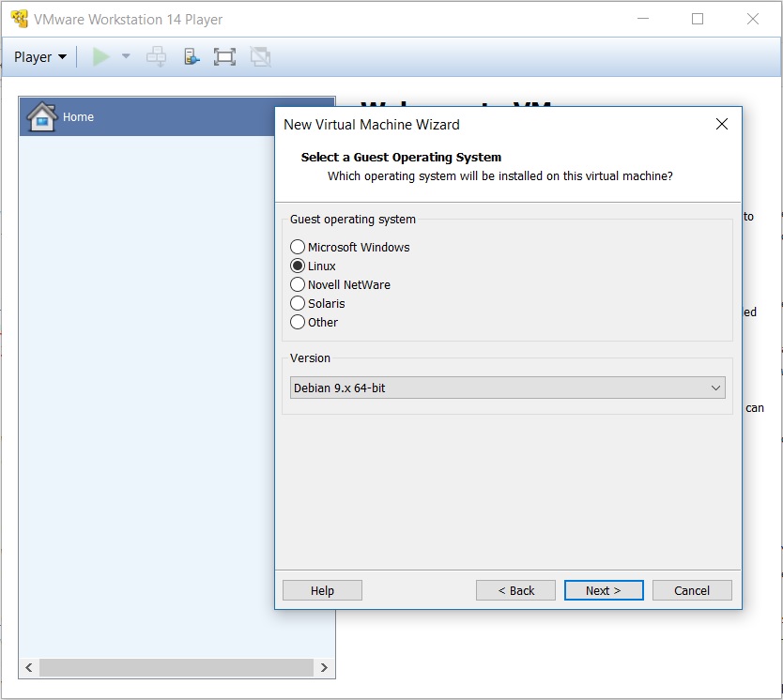Click the library panel left scroll arrow
This screenshot has width=783, height=700.
(29, 667)
